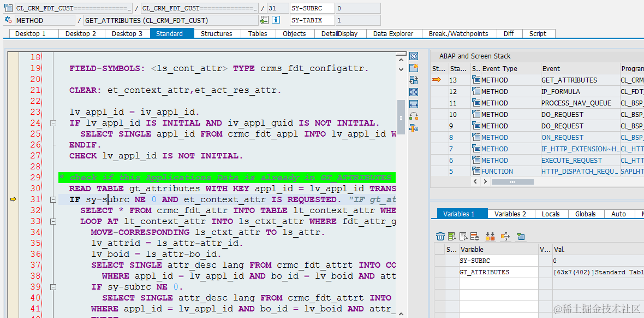
Task: Open the DetailDisplay tab
Action: point(339,34)
